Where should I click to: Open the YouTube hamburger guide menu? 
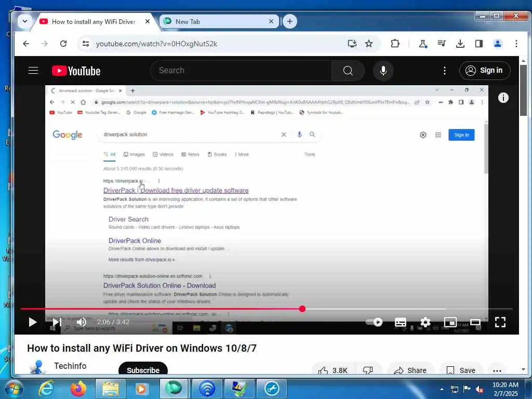[x=33, y=71]
